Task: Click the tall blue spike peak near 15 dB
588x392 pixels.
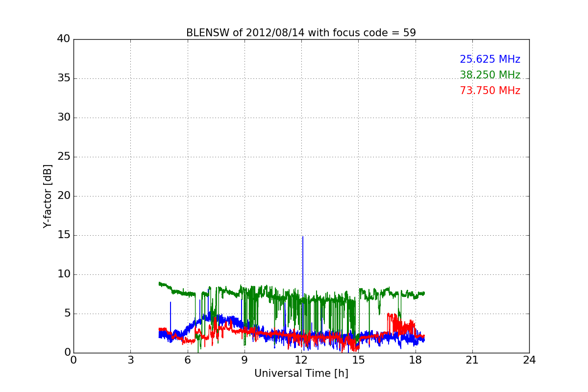Action: pos(303,237)
